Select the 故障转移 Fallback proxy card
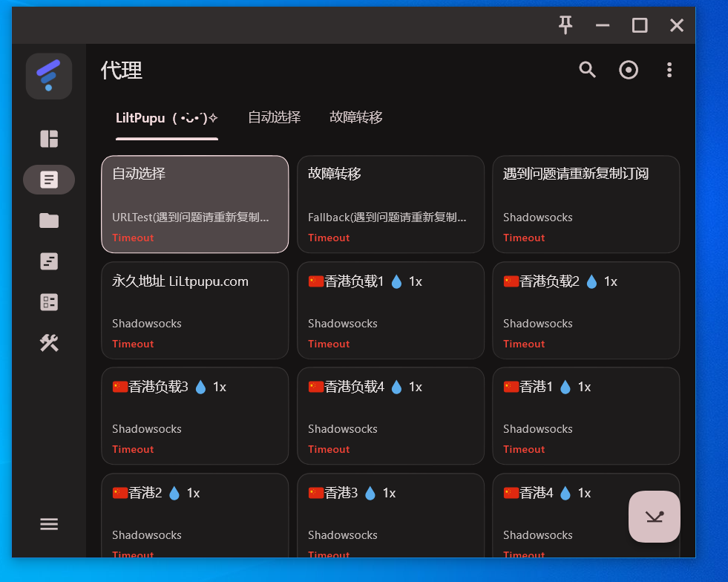The height and width of the screenshot is (582, 728). pyautogui.click(x=390, y=204)
